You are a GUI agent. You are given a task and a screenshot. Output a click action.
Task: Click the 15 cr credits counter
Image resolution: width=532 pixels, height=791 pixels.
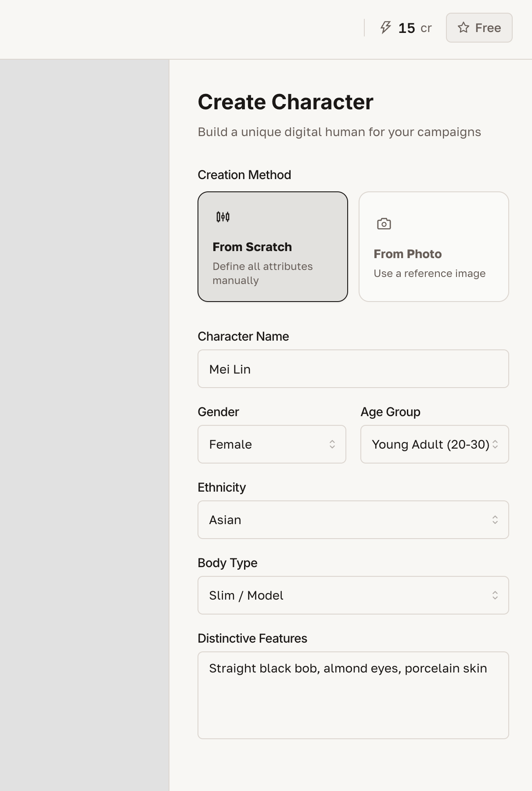(407, 28)
